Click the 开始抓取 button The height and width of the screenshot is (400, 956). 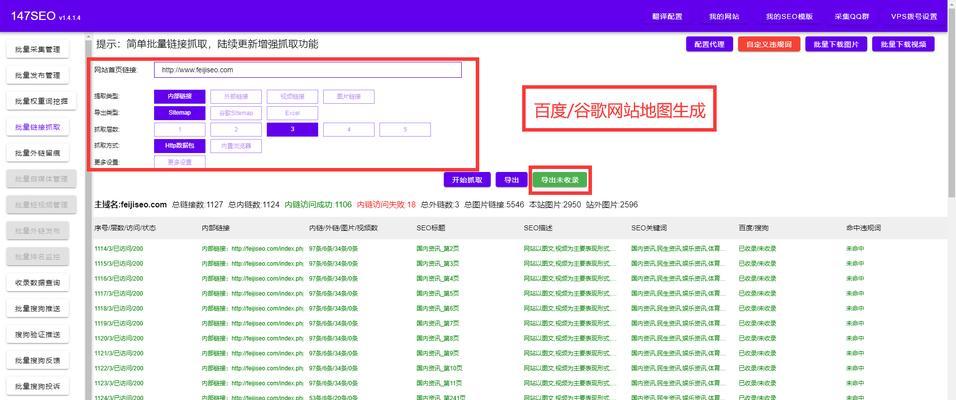pos(467,180)
